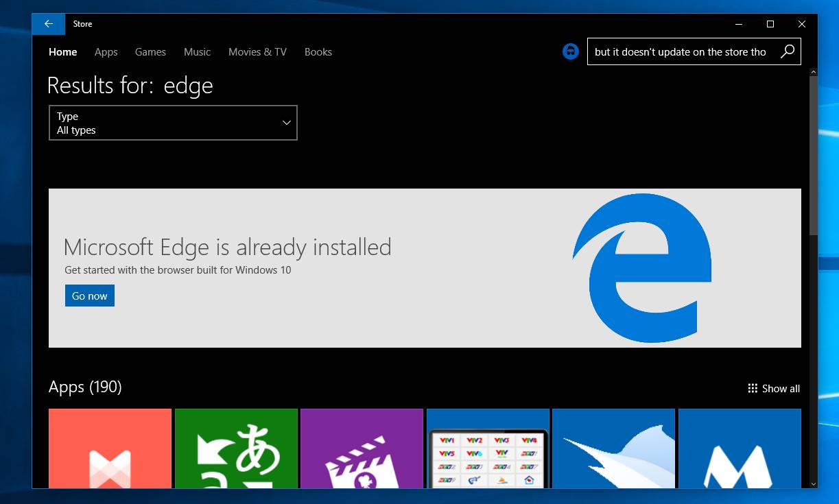The height and width of the screenshot is (504, 839).
Task: Click the large Microsoft Edge logo
Action: (x=641, y=268)
